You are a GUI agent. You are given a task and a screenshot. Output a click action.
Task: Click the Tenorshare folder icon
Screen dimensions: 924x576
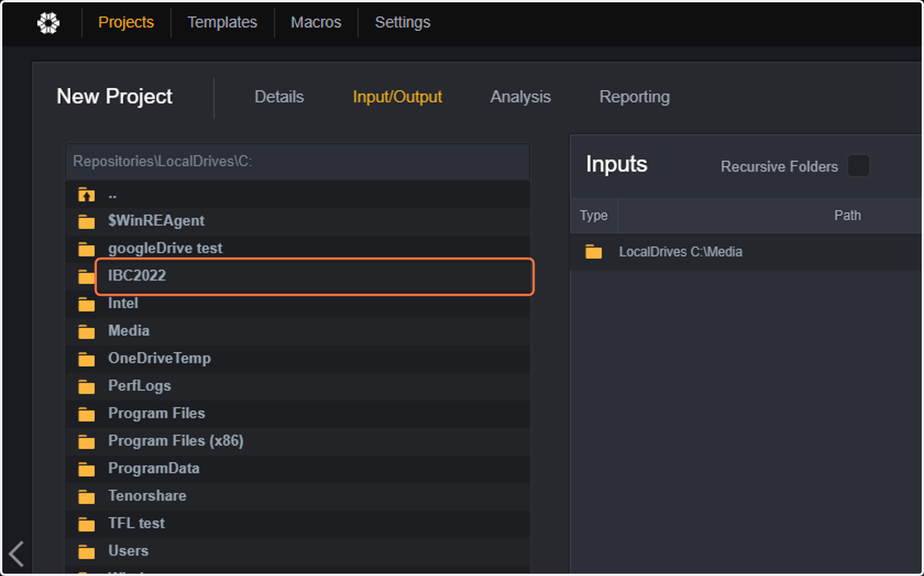tap(86, 497)
